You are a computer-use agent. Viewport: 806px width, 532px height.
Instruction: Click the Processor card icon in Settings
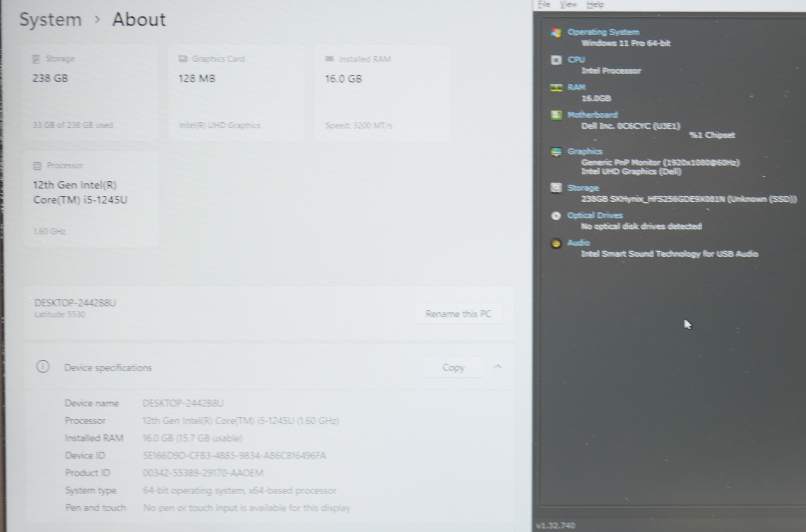tap(37, 166)
